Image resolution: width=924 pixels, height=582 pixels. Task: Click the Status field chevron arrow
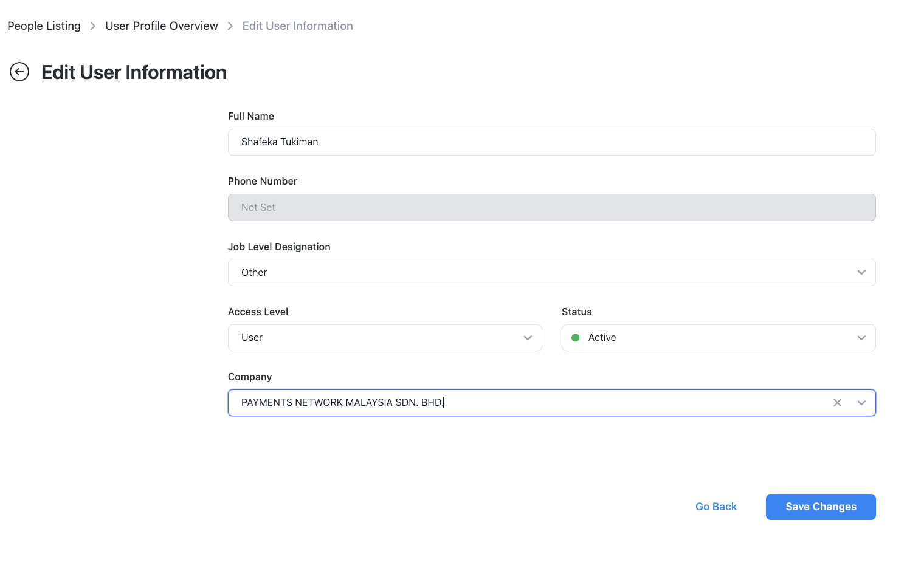click(861, 338)
